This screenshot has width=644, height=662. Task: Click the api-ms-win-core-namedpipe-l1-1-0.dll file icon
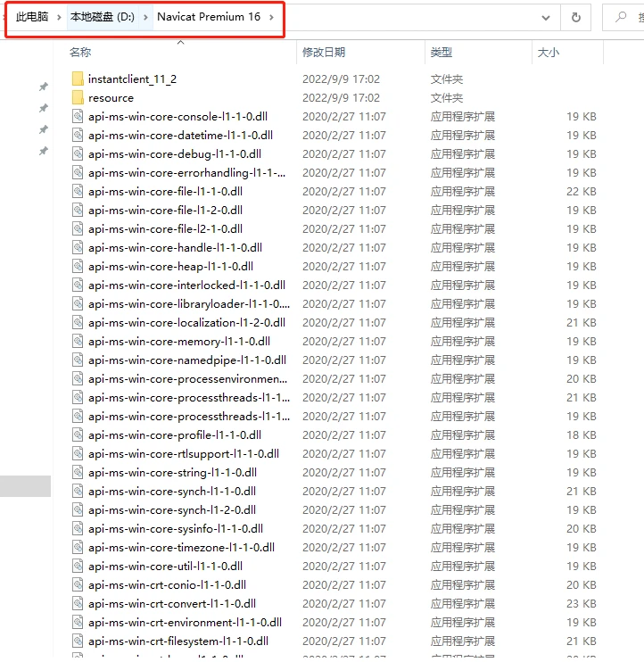[x=78, y=360]
